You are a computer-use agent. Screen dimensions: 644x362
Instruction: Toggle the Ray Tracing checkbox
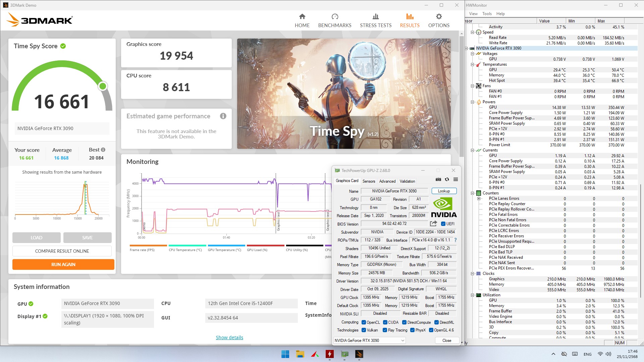click(x=385, y=330)
